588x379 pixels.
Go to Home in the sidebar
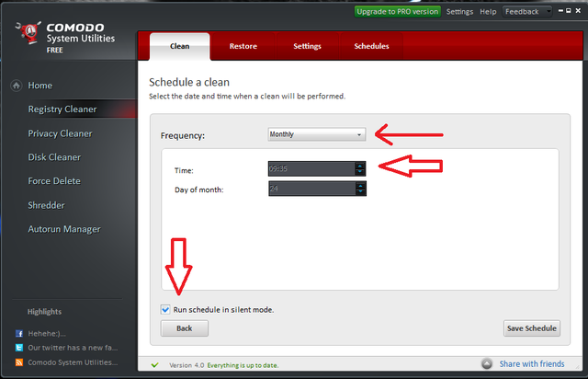click(40, 86)
